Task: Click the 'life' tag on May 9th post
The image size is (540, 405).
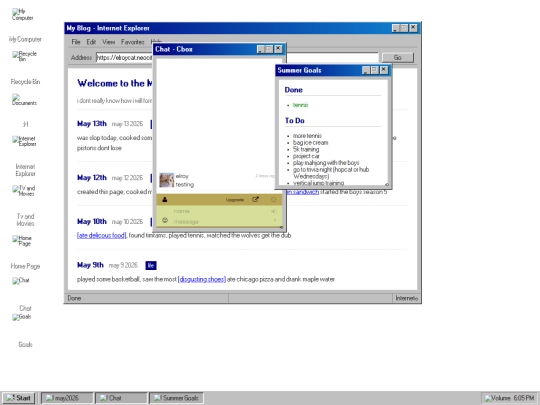Action: (151, 265)
